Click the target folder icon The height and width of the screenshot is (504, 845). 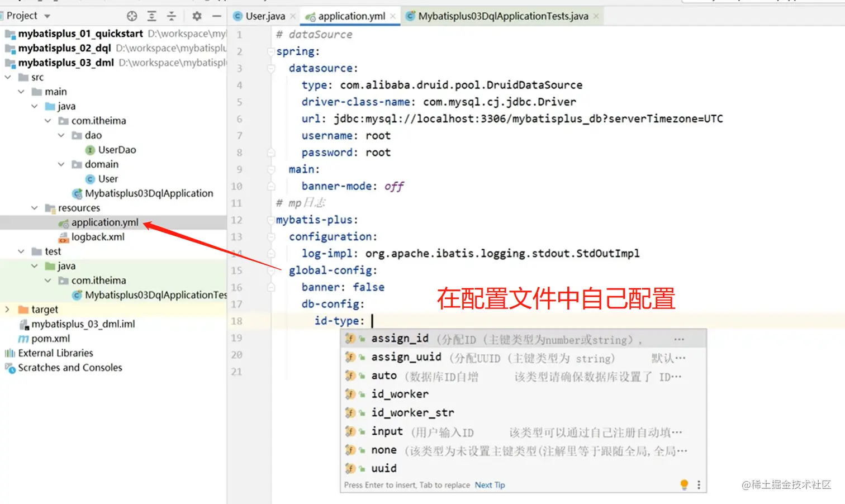[23, 310]
